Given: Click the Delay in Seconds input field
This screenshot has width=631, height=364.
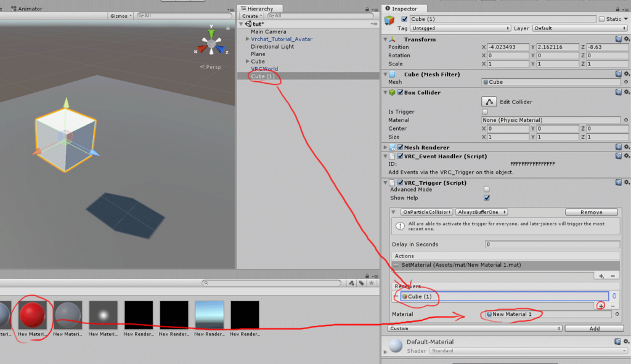Looking at the screenshot, I should [x=552, y=244].
